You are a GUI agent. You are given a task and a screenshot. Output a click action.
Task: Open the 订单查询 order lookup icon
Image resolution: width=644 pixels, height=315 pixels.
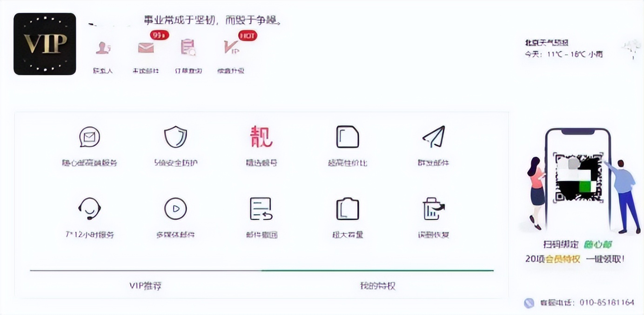point(188,47)
